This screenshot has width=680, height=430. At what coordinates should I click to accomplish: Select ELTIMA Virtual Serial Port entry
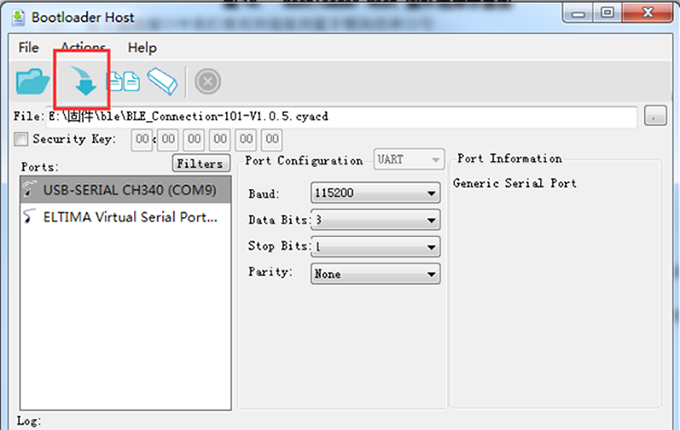pos(128,216)
